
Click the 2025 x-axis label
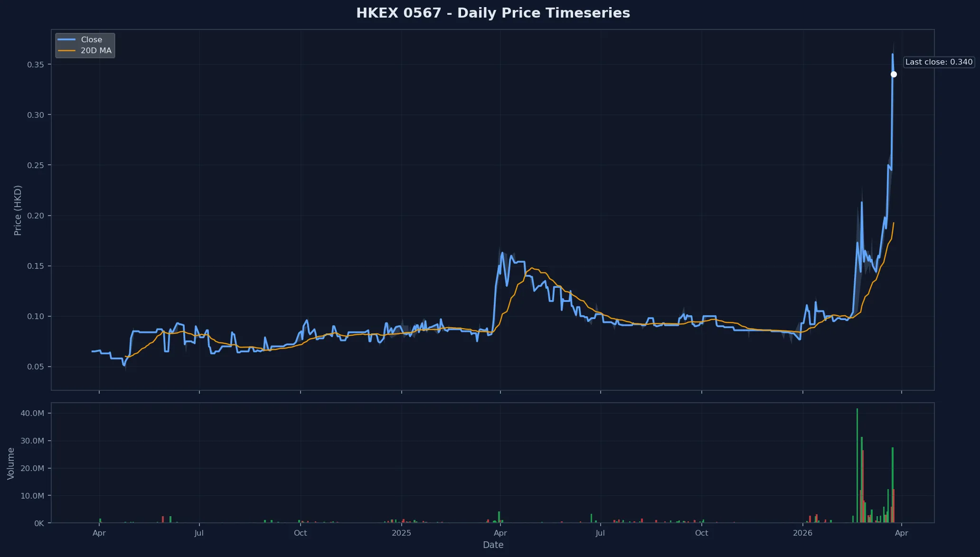click(x=402, y=533)
